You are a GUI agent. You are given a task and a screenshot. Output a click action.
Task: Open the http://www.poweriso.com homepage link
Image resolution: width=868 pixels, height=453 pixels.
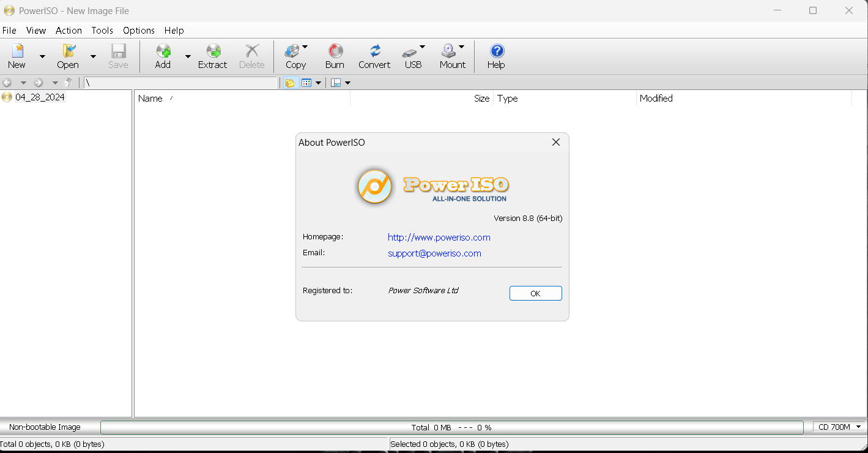click(x=439, y=238)
